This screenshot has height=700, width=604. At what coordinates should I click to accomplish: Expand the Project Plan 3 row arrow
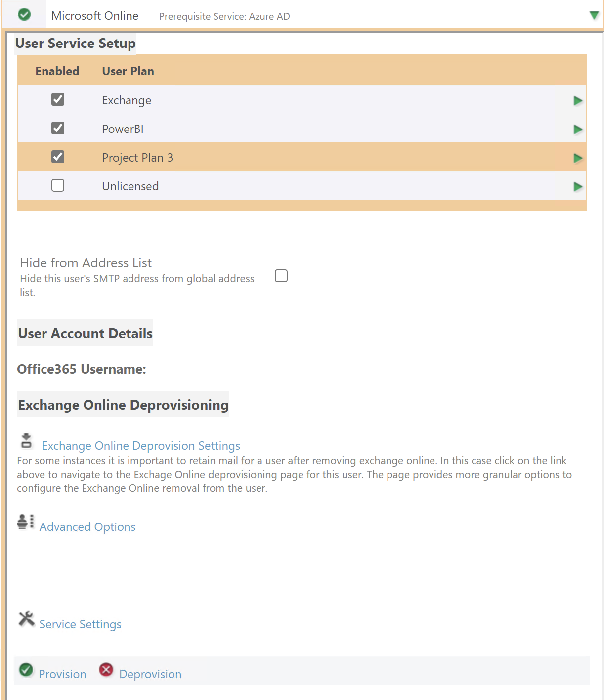[x=577, y=158]
